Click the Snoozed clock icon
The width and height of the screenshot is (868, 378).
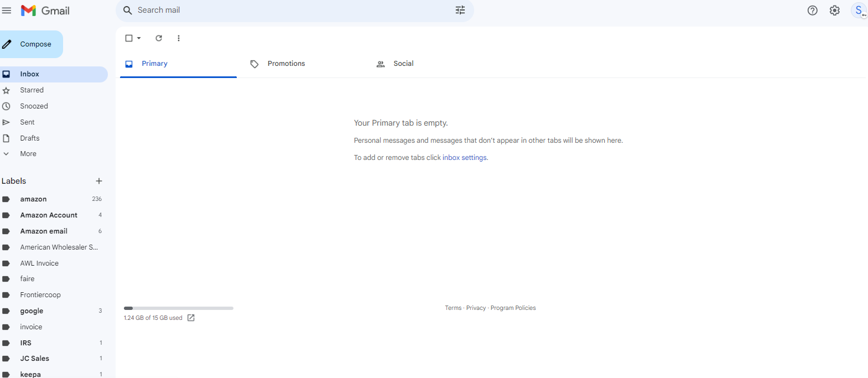(6, 106)
